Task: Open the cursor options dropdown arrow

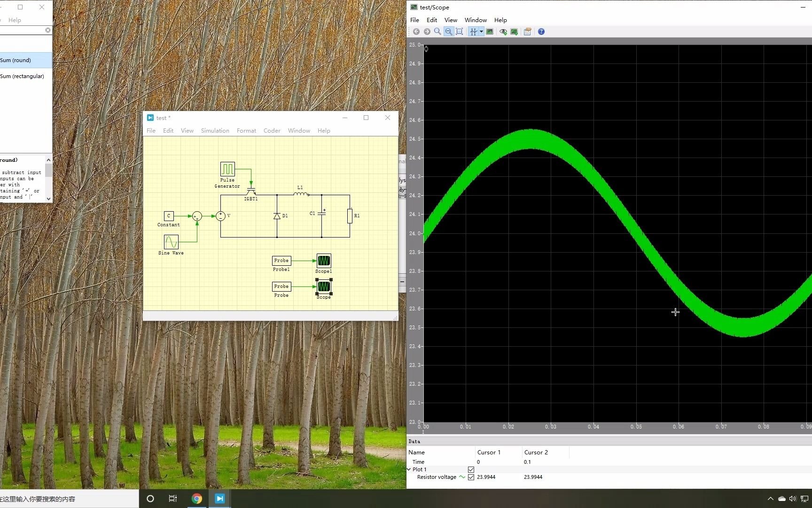Action: tap(481, 32)
